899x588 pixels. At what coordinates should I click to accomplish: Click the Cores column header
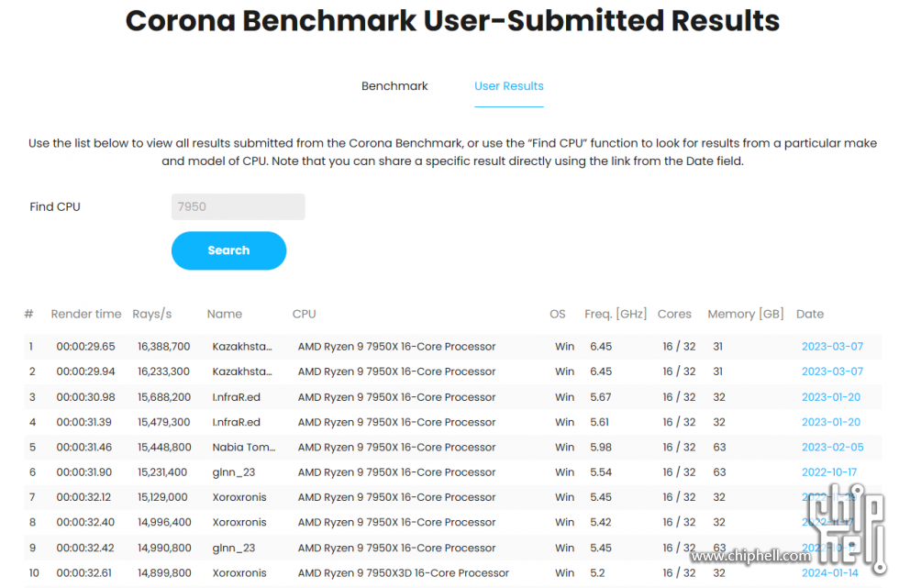point(674,314)
